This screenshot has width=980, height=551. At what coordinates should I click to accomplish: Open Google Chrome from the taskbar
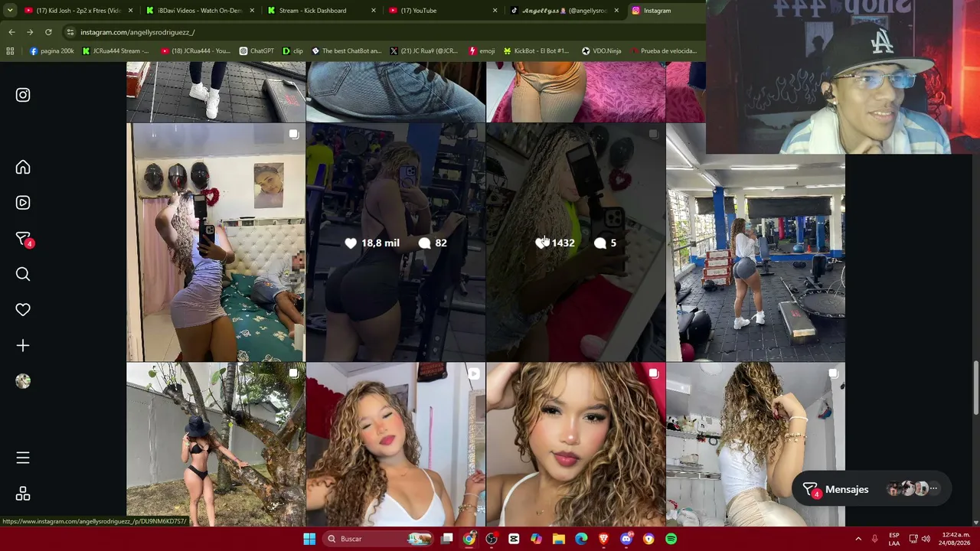(x=469, y=539)
